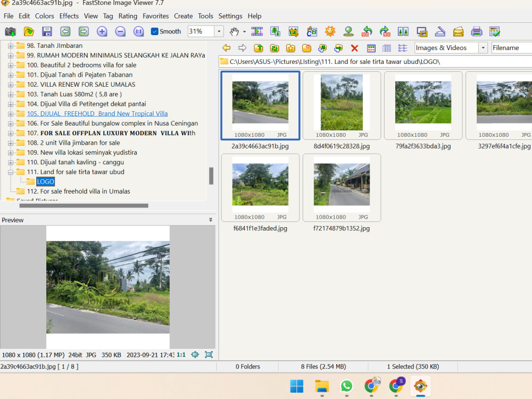Screen dimensions: 532x399
Task: Navigate back with the yellow left arrow
Action: coord(226,48)
